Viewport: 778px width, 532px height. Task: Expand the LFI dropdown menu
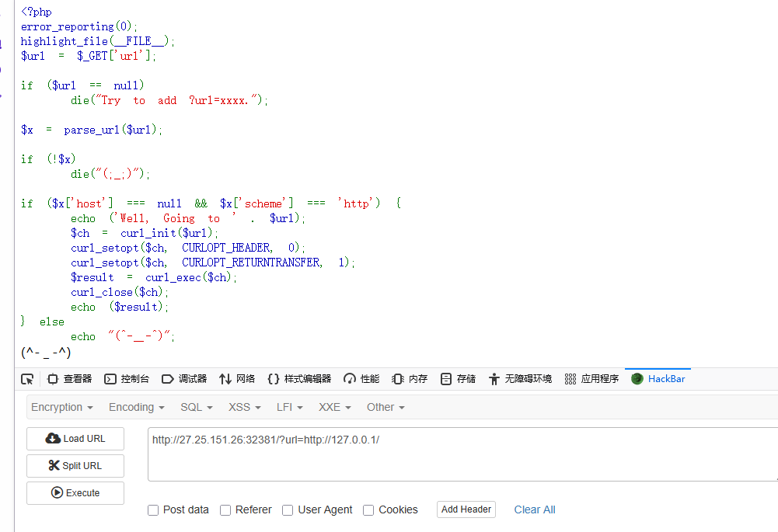tap(290, 408)
